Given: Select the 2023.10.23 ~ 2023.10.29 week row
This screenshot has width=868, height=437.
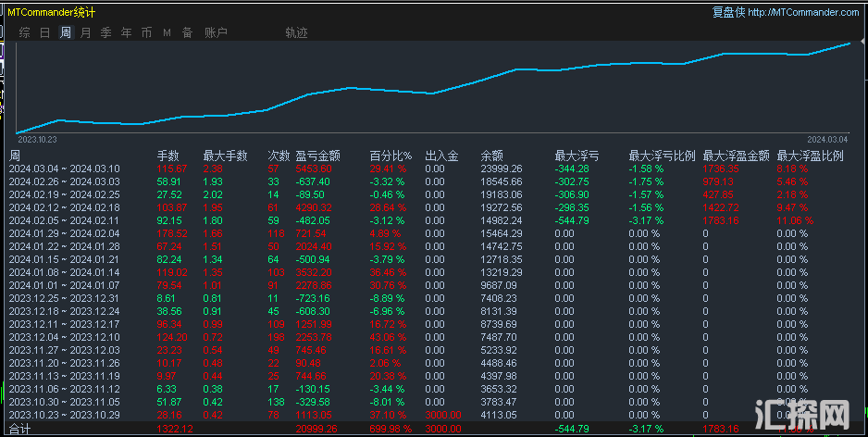Looking at the screenshot, I should coord(65,415).
